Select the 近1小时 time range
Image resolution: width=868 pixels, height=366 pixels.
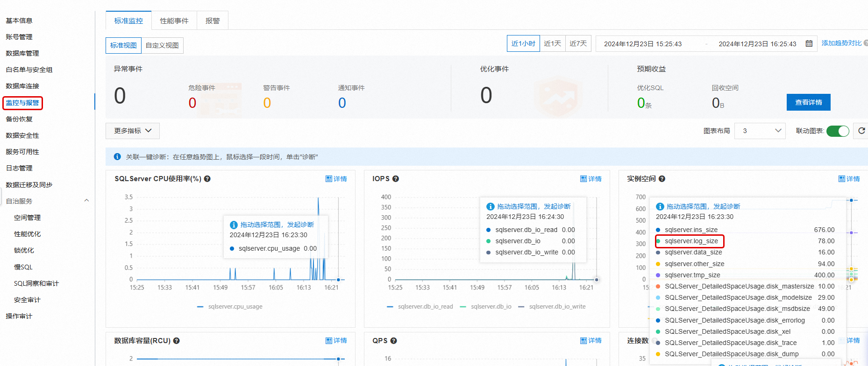click(x=523, y=43)
